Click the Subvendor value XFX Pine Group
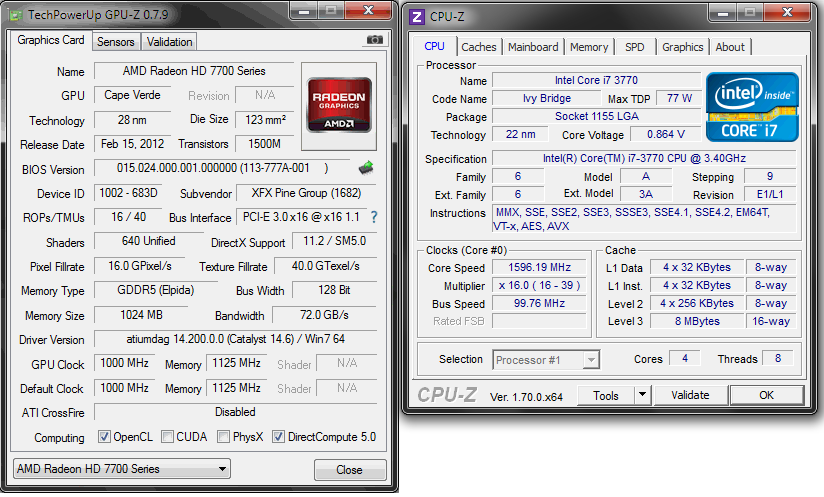This screenshot has height=497, width=824. click(x=306, y=193)
